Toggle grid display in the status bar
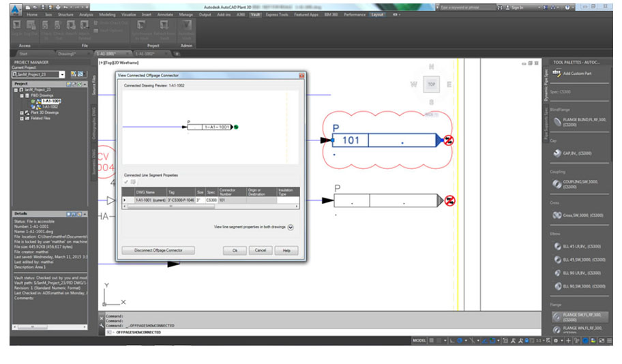622x364 pixels. click(432, 341)
